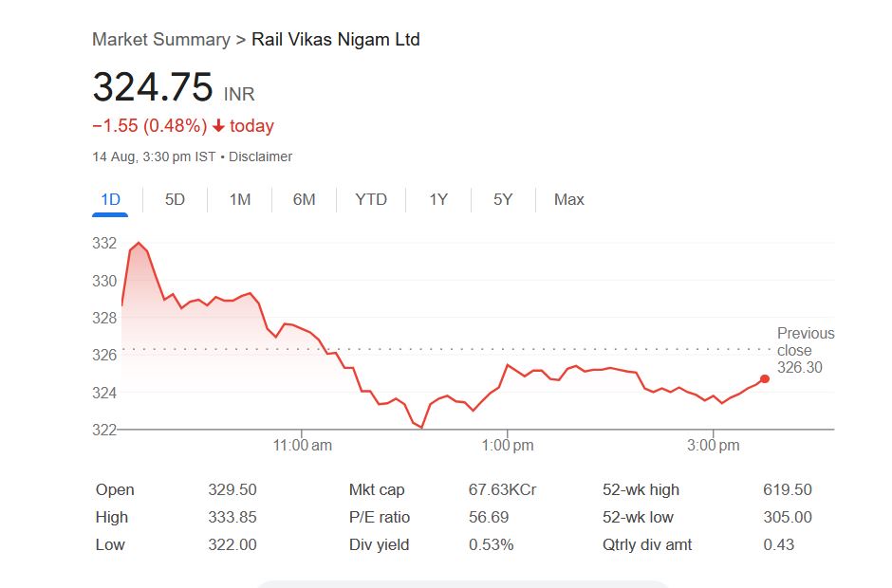
Task: Click the Mkt cap value 67.63KCr
Action: tap(502, 490)
